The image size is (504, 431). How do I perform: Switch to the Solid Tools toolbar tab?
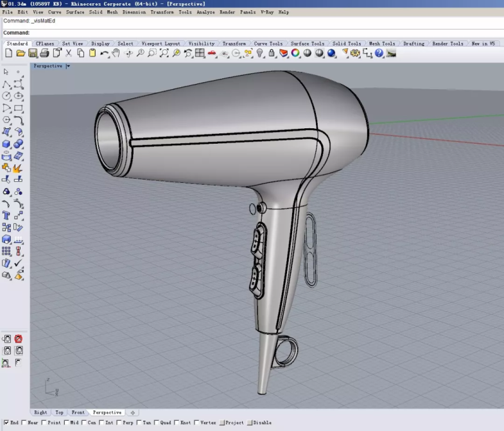(x=346, y=44)
